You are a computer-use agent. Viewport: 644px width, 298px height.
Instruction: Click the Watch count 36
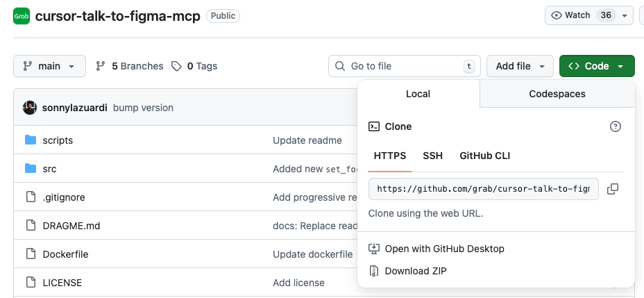pyautogui.click(x=606, y=15)
